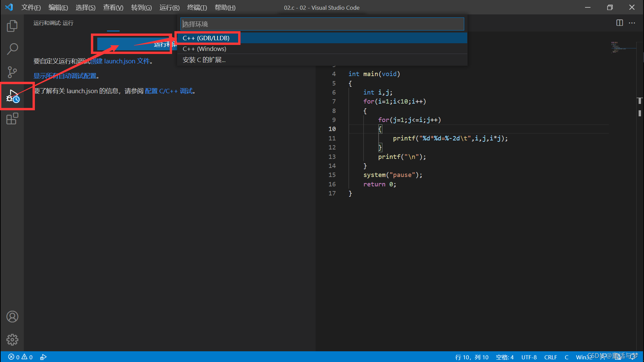Click the VS Code logo icon

click(x=9, y=7)
